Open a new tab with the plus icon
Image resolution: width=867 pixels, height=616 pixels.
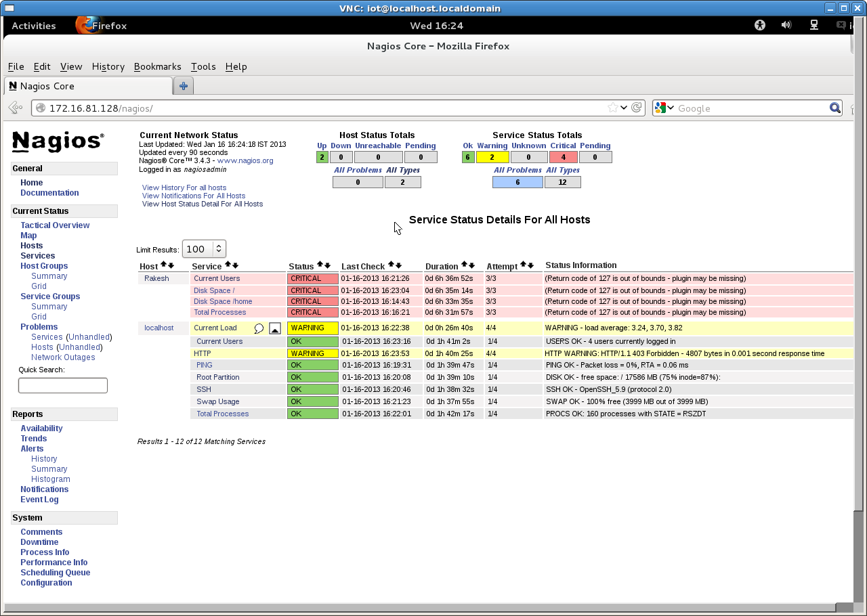[183, 86]
